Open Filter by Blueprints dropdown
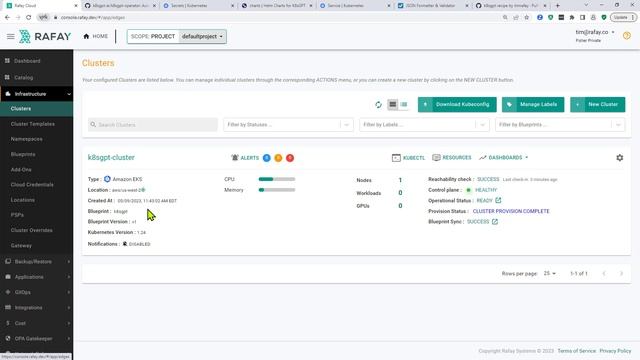Screen dimensions: 640x360 pyautogui.click(x=560, y=125)
